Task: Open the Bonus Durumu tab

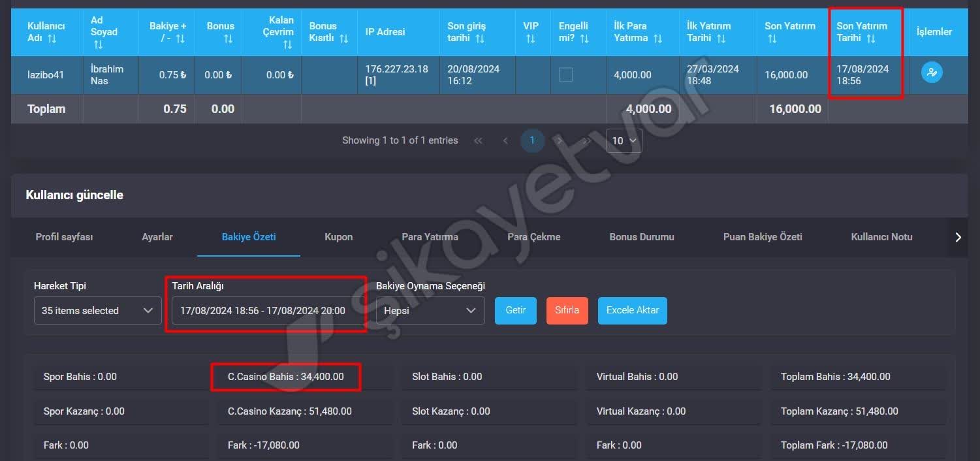Action: [x=641, y=237]
